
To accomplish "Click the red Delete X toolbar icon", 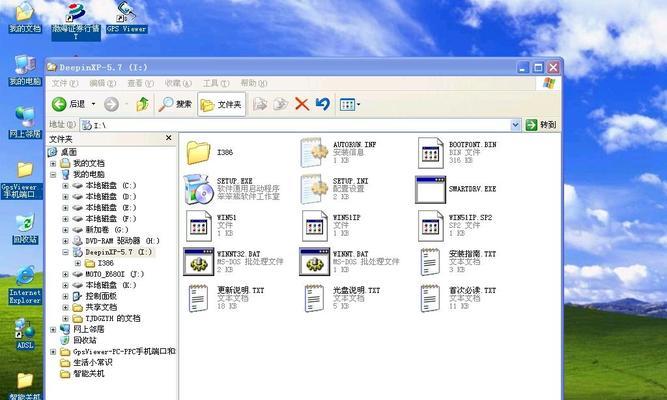I will pos(302,104).
